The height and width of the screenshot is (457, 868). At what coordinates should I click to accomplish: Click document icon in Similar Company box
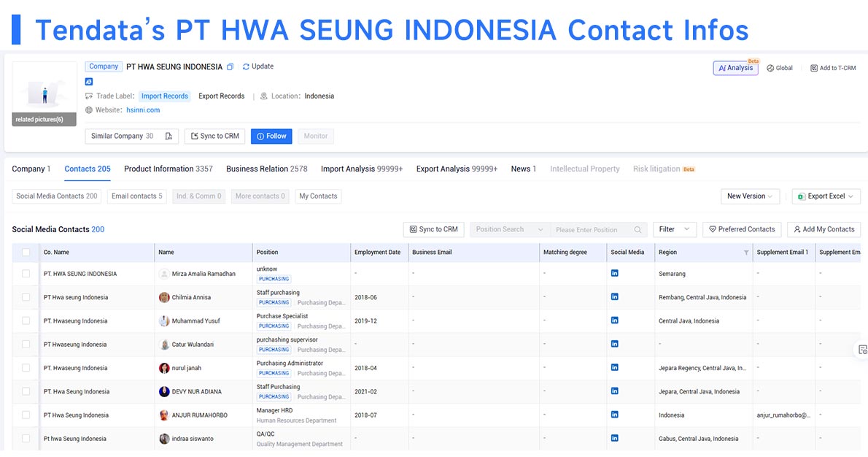(168, 137)
